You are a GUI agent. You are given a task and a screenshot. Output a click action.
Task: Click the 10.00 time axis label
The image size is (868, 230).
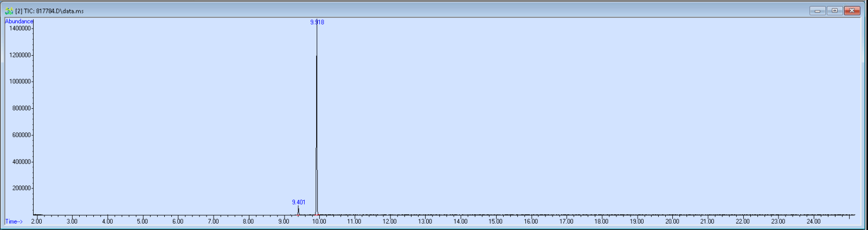coord(319,221)
